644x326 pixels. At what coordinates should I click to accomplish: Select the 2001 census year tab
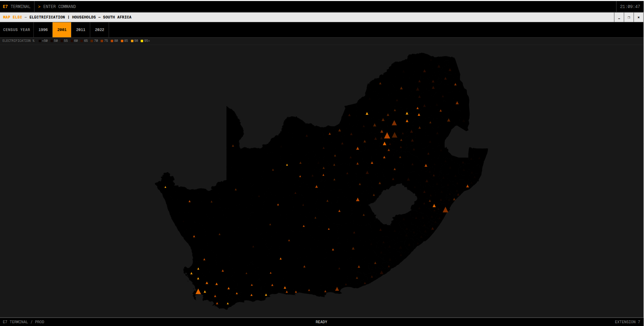tap(62, 30)
